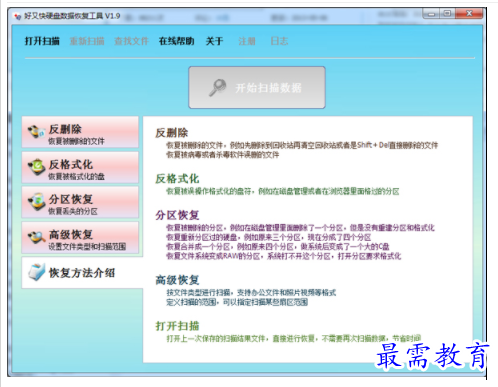This screenshot has height=387, width=498.
Task: Open 在线帮助 online help
Action: pos(176,41)
